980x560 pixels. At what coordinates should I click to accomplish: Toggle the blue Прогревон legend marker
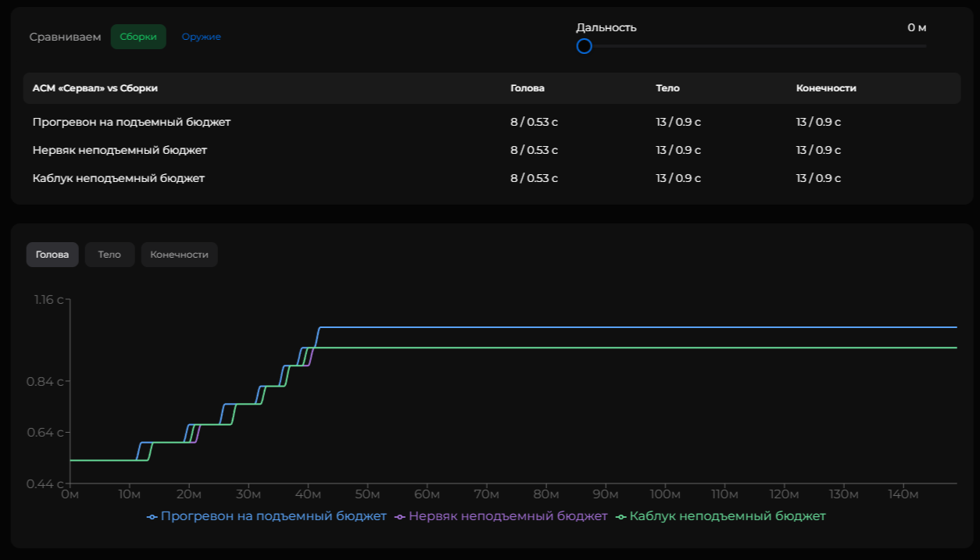point(152,516)
